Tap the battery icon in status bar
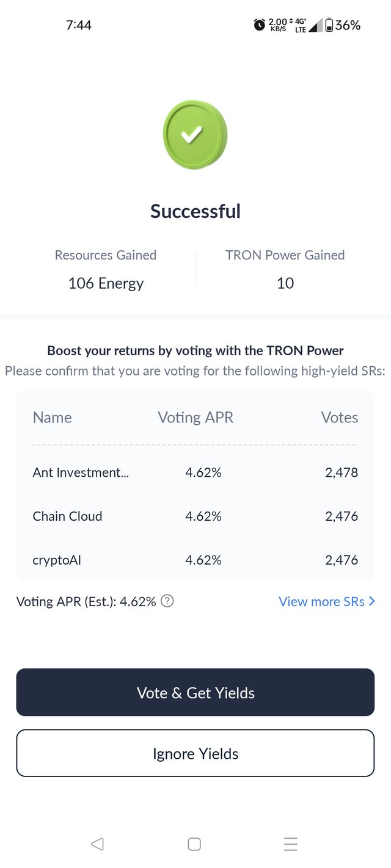 tap(329, 25)
